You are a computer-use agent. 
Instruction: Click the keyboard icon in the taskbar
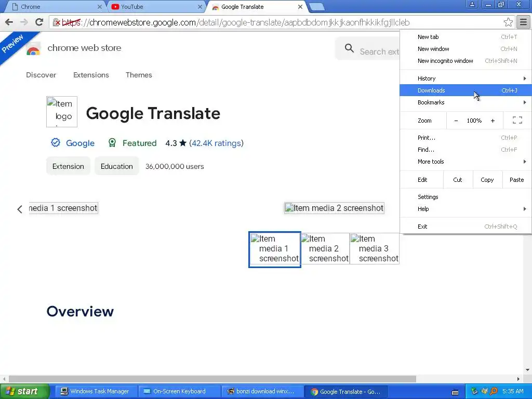click(455, 393)
